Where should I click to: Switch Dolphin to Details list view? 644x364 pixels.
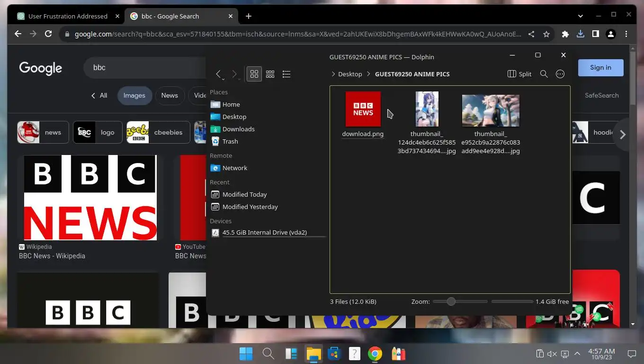tap(286, 74)
